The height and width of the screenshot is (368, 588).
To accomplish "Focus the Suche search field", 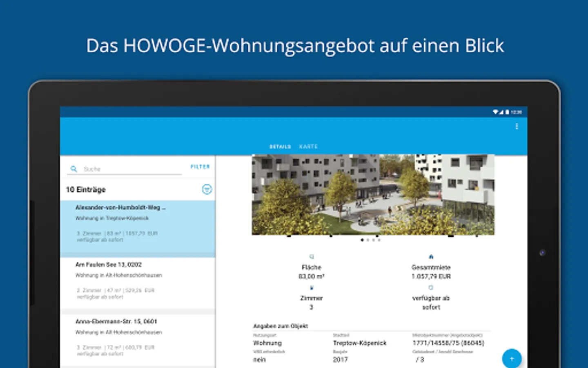I will pyautogui.click(x=125, y=169).
